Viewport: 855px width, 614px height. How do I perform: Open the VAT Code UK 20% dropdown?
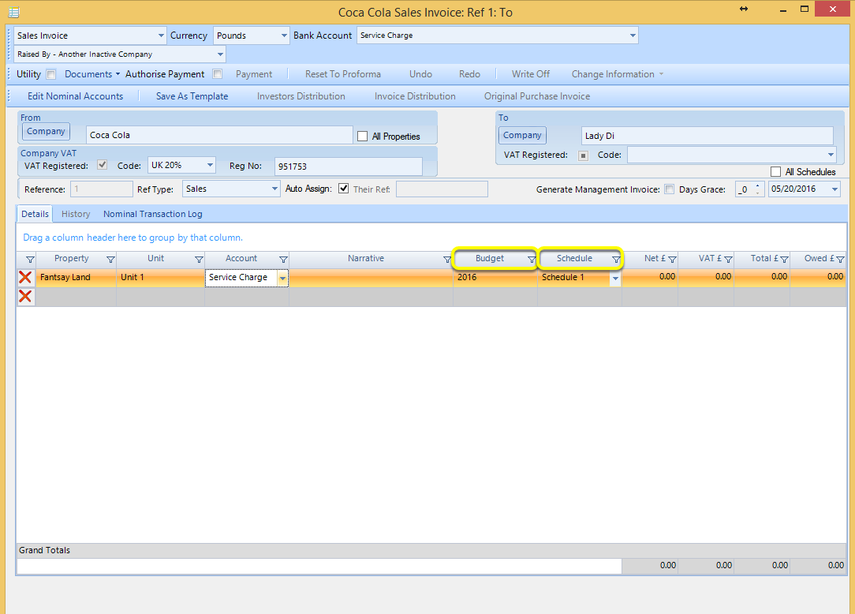[210, 165]
